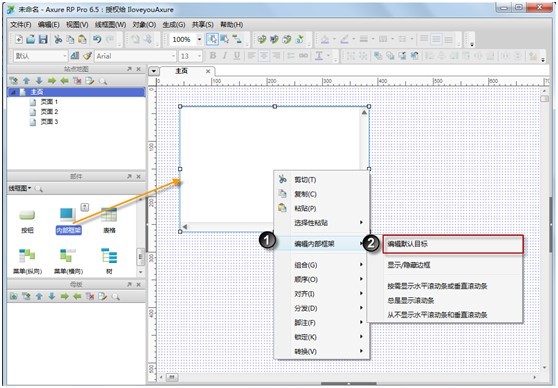This screenshot has width=558, height=388.
Task: Open line color picker in toolbar
Action: click(x=344, y=39)
